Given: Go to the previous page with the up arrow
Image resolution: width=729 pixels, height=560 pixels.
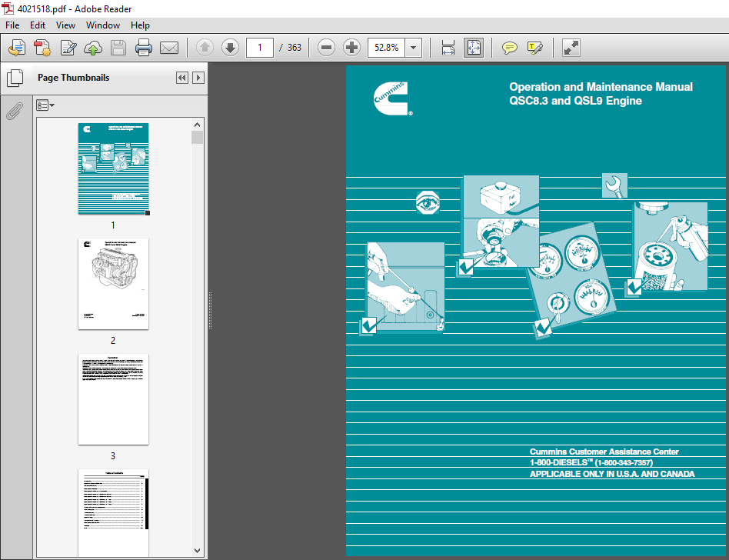Looking at the screenshot, I should click(x=205, y=48).
